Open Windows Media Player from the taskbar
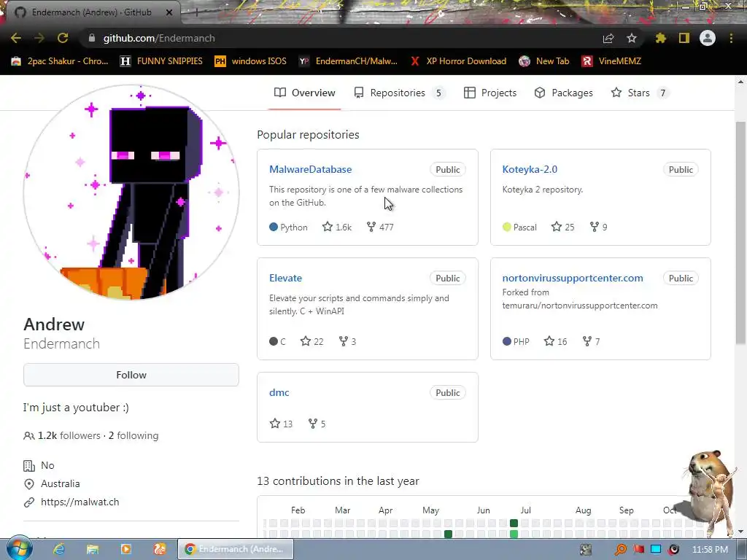 pyautogui.click(x=125, y=549)
